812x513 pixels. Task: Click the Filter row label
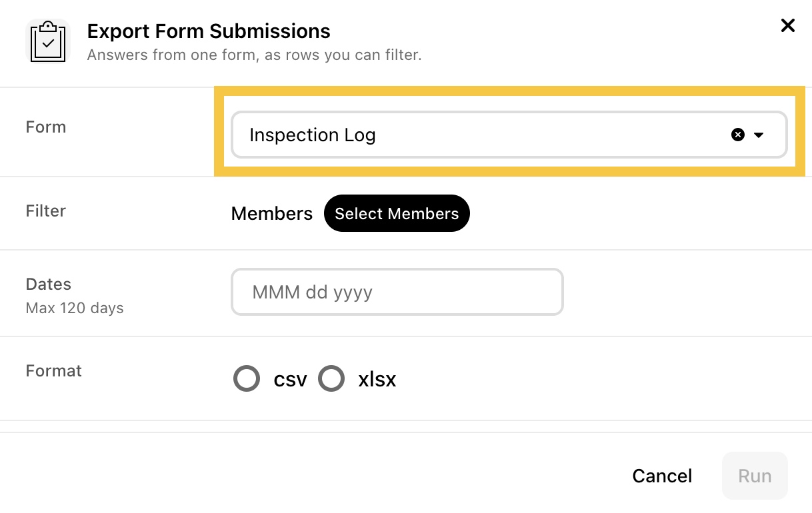(x=46, y=211)
